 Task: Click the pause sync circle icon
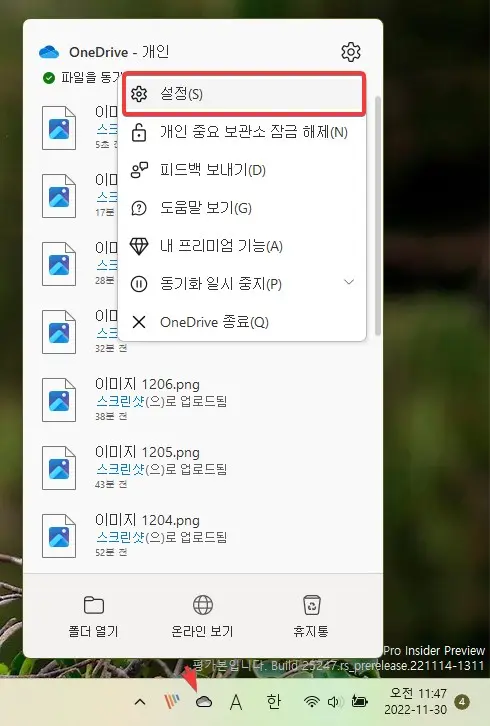coord(139,284)
